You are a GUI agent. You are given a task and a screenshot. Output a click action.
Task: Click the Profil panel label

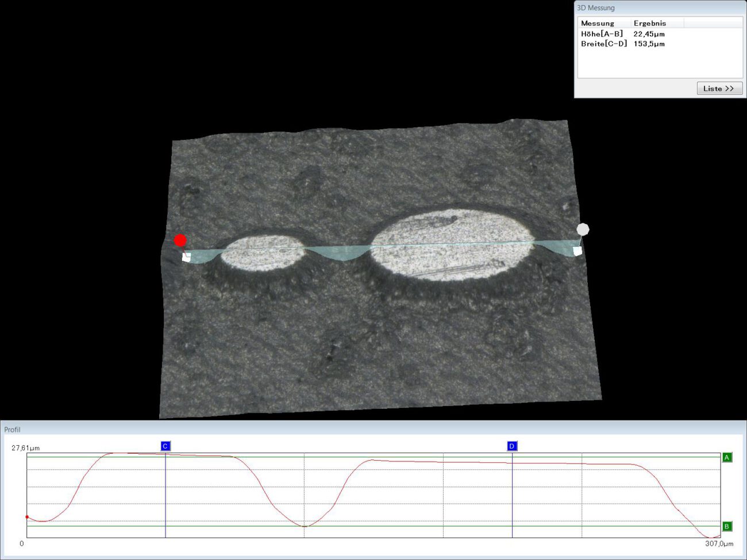point(12,430)
